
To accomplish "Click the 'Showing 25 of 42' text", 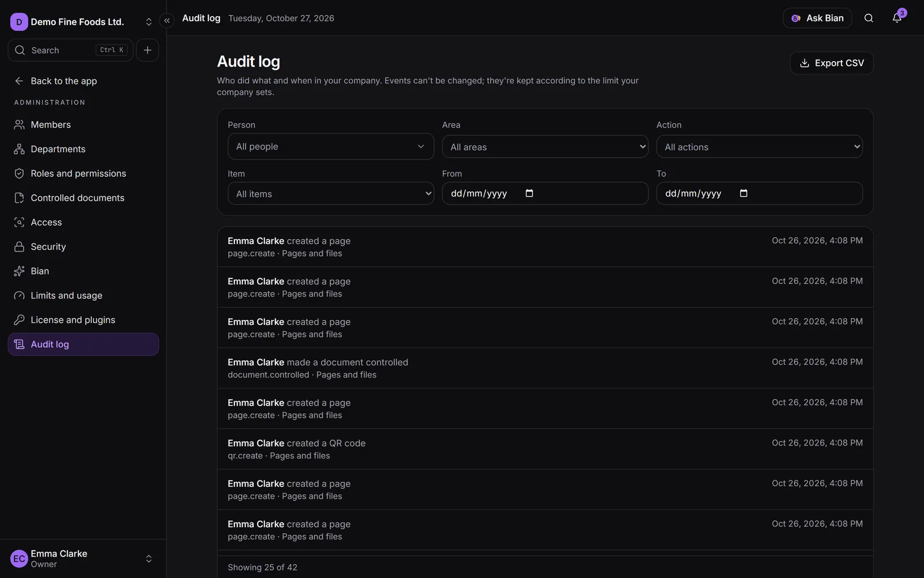I will pos(262,568).
